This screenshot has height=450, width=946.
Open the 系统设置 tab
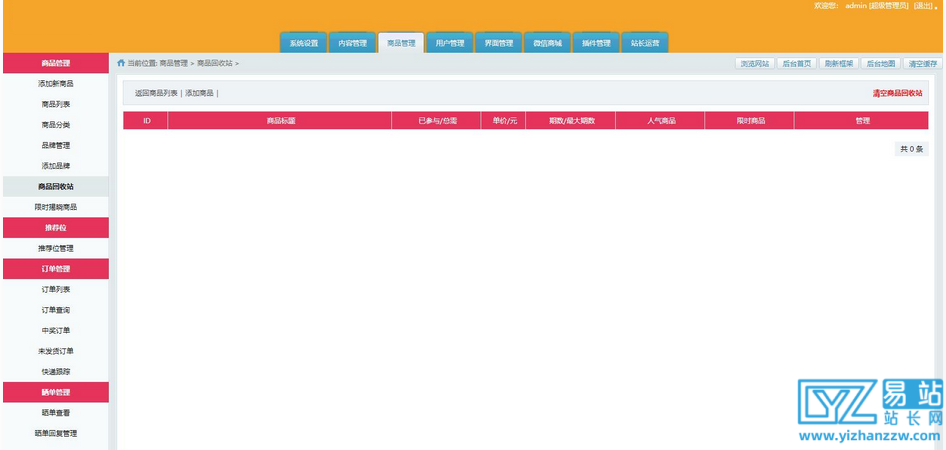[x=303, y=43]
